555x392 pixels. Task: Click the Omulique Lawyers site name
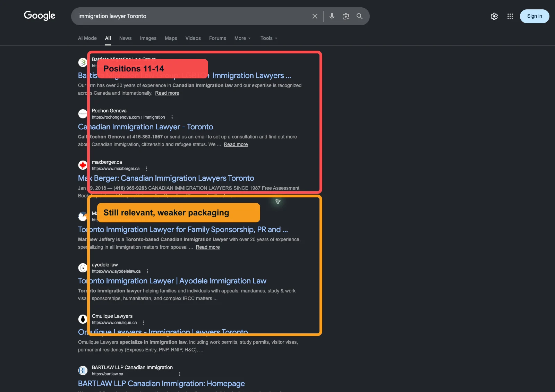(x=112, y=316)
